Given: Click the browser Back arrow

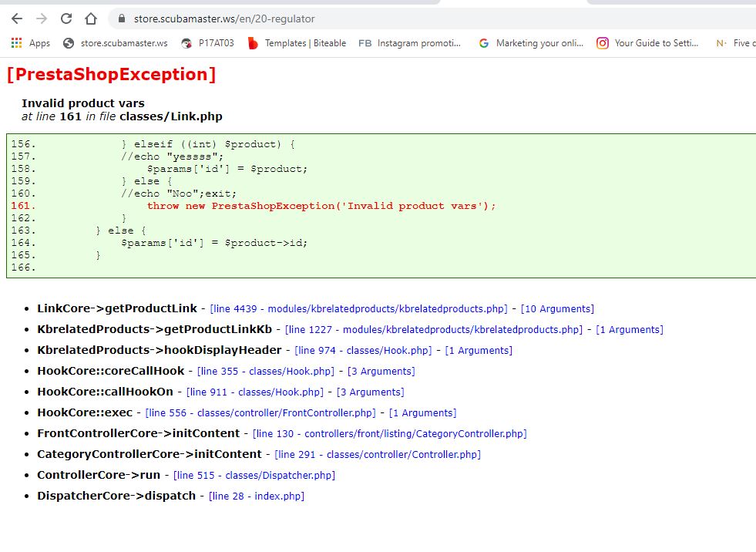Looking at the screenshot, I should [x=17, y=19].
